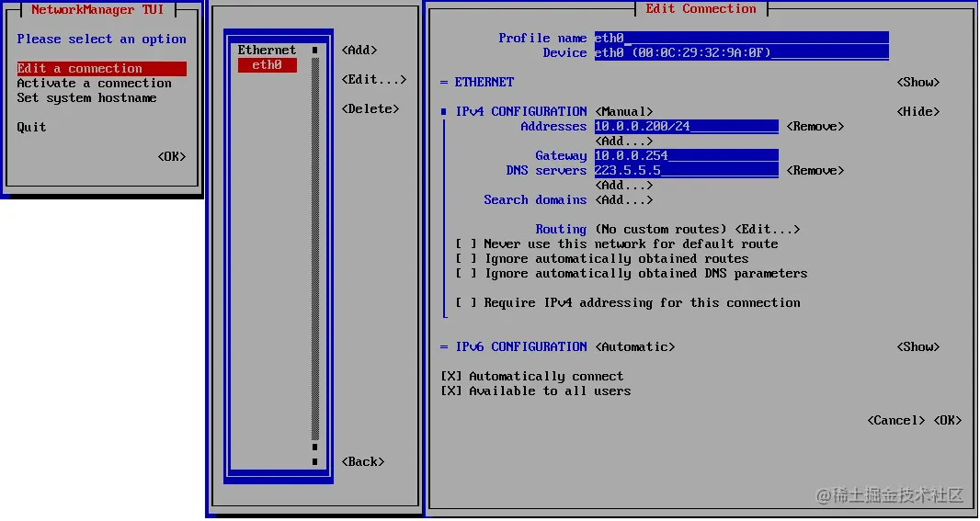
Task: Confirm Edit Connection with OK
Action: [x=948, y=421]
